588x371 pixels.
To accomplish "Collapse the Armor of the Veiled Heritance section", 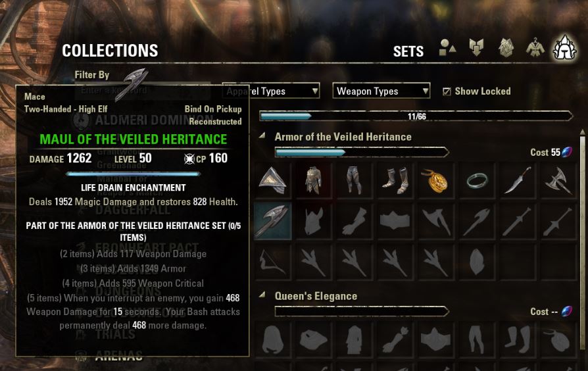I will pos(262,136).
